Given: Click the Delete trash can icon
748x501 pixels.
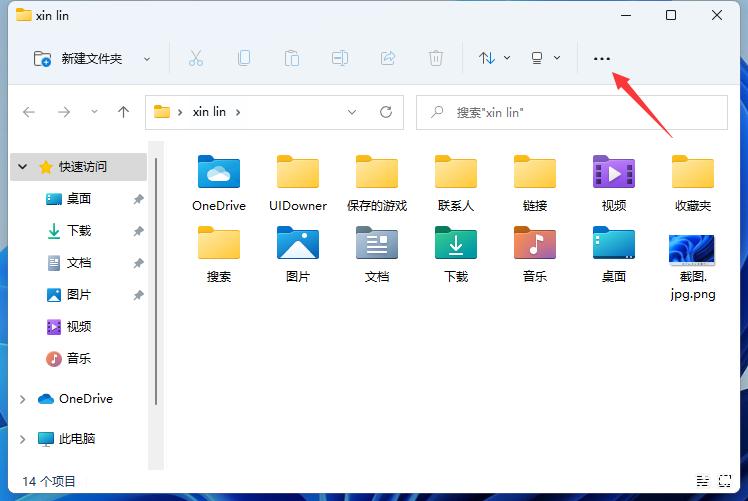Looking at the screenshot, I should [436, 58].
